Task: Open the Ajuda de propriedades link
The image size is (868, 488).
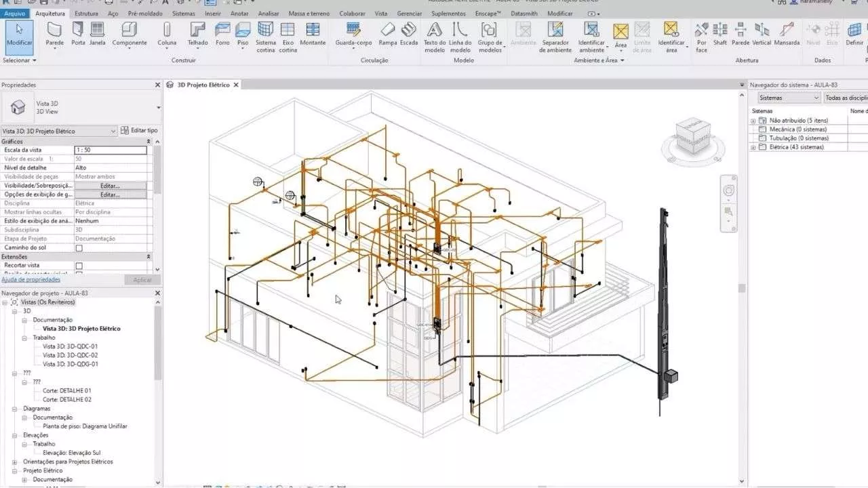Action: tap(31, 279)
